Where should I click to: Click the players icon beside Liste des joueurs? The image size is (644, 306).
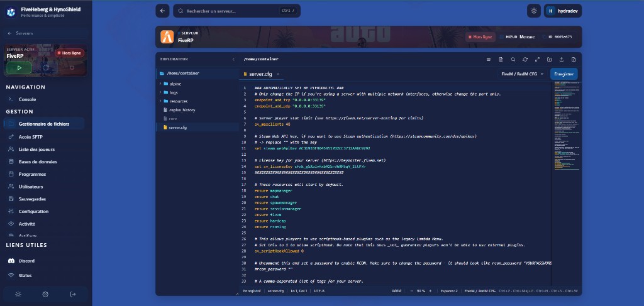click(x=11, y=150)
